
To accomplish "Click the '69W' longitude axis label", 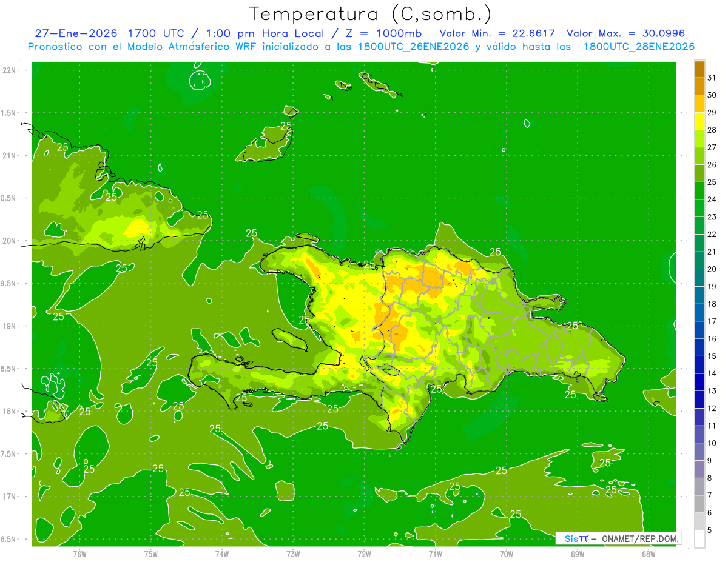I will [x=578, y=554].
